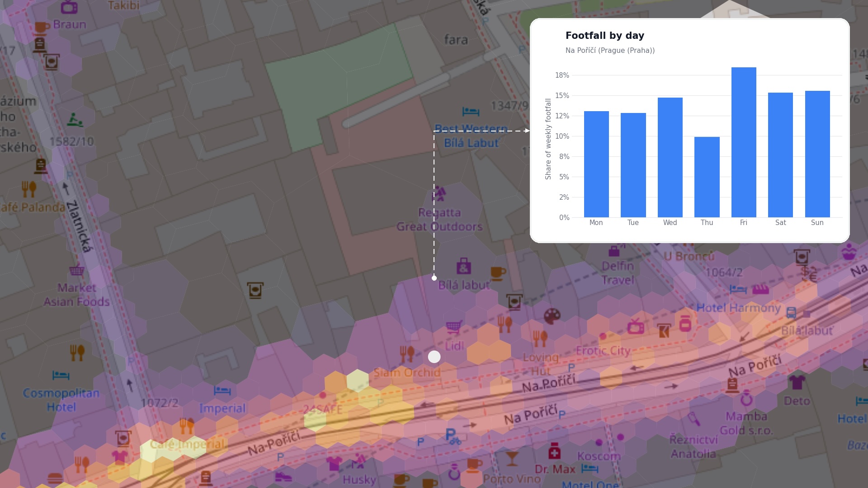Click the Bílá labuť shopping bag icon
This screenshot has width=868, height=488.
(464, 266)
